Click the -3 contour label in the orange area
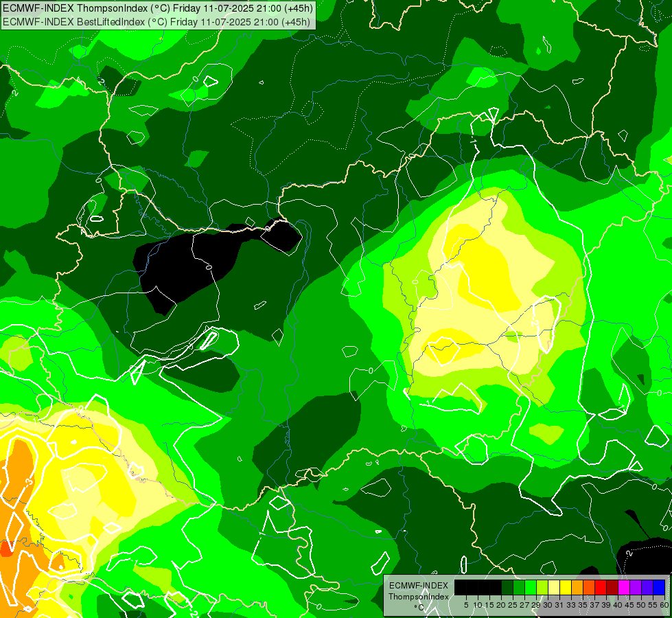 (x=29, y=482)
